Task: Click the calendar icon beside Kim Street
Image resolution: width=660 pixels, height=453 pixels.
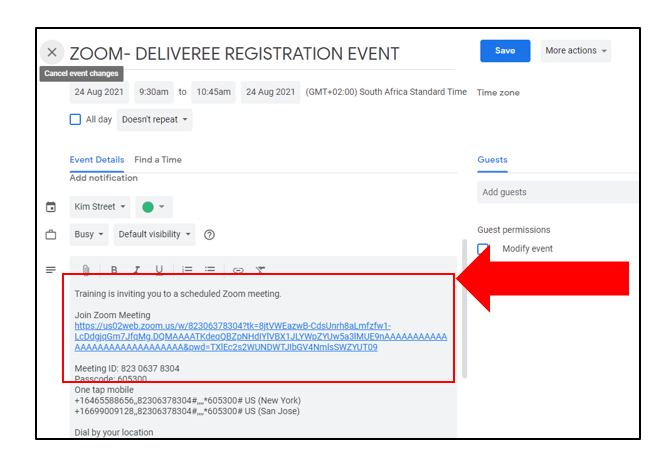Action: [51, 207]
